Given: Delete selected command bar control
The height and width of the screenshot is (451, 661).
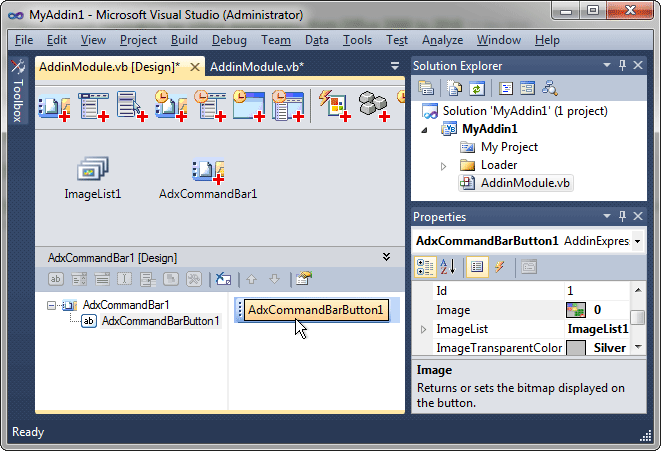Looking at the screenshot, I should 223,279.
